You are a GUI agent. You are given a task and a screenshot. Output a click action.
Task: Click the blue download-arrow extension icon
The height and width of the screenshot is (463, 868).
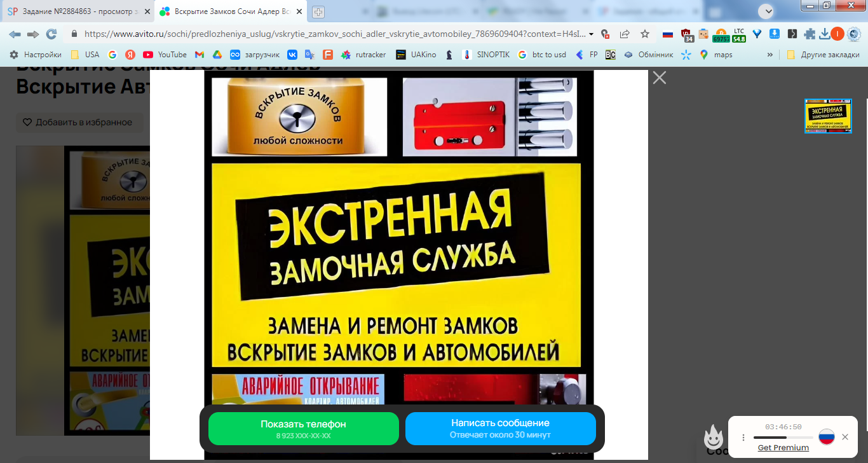pyautogui.click(x=775, y=34)
